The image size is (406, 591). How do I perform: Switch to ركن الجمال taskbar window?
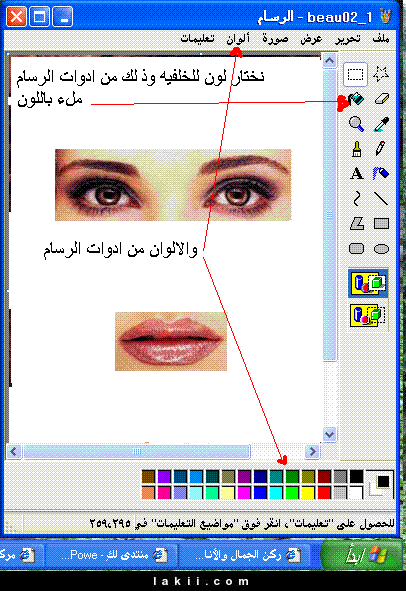pyautogui.click(x=244, y=555)
